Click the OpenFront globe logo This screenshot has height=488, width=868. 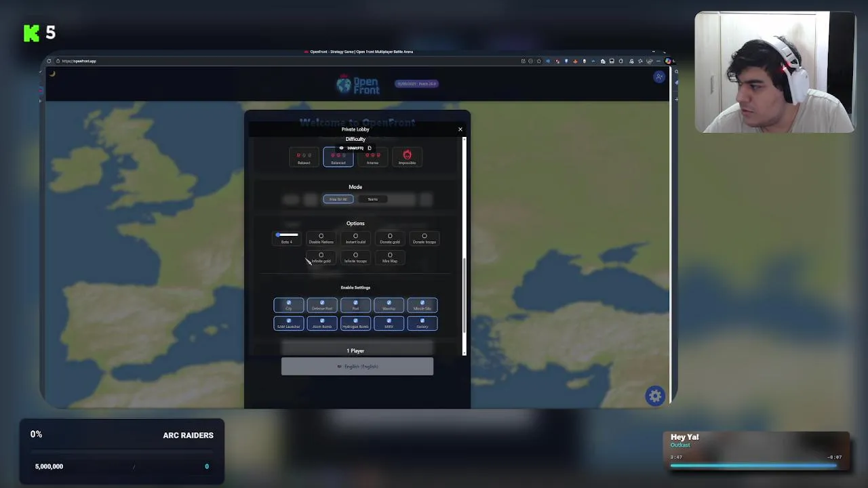(357, 84)
